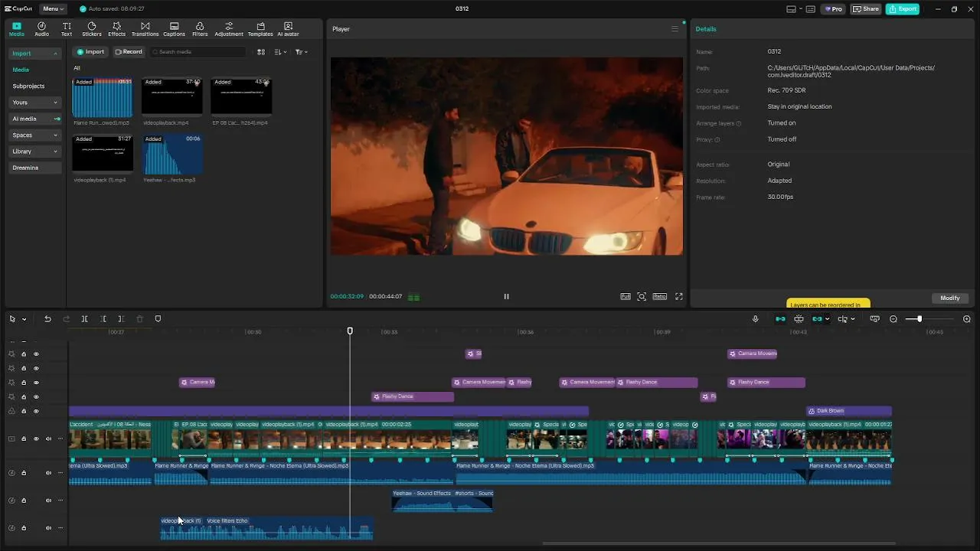Image resolution: width=980 pixels, height=551 pixels.
Task: Export the project
Action: 903,9
